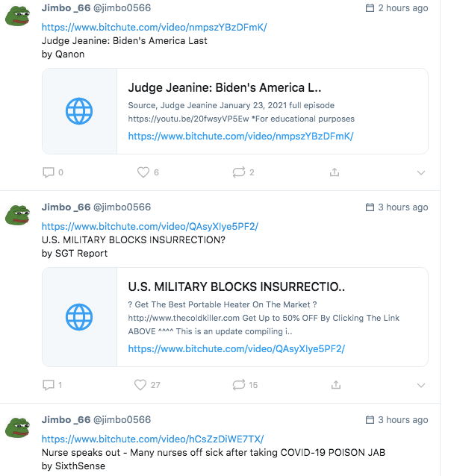Image resolution: width=451 pixels, height=476 pixels.
Task: Click the globe thumbnail of Judge Jeanine card
Action: (x=79, y=111)
